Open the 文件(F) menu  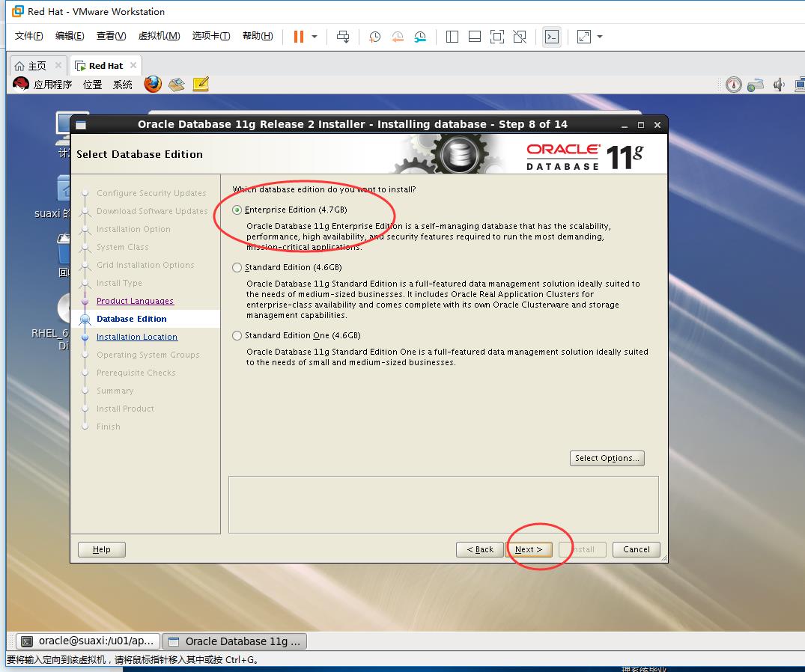28,36
